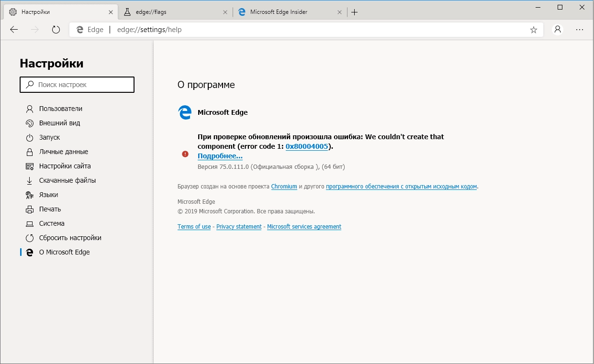Click the Подробнее... link
The height and width of the screenshot is (364, 594).
coord(220,156)
